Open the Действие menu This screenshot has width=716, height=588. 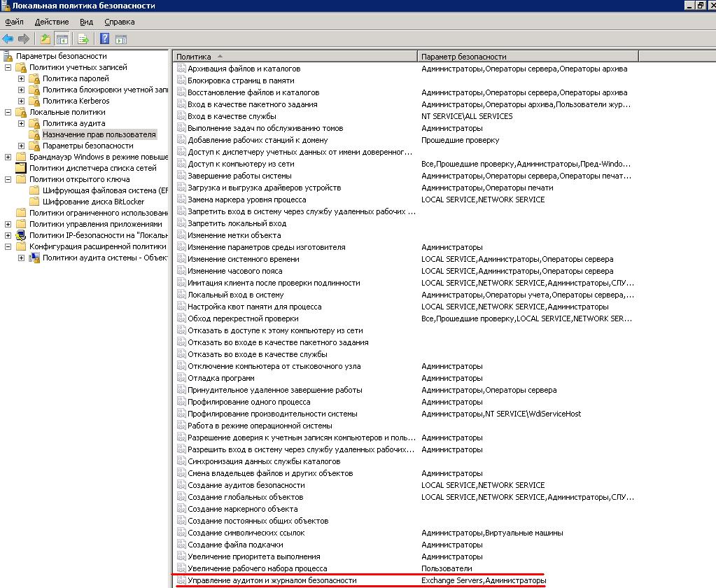(x=52, y=22)
